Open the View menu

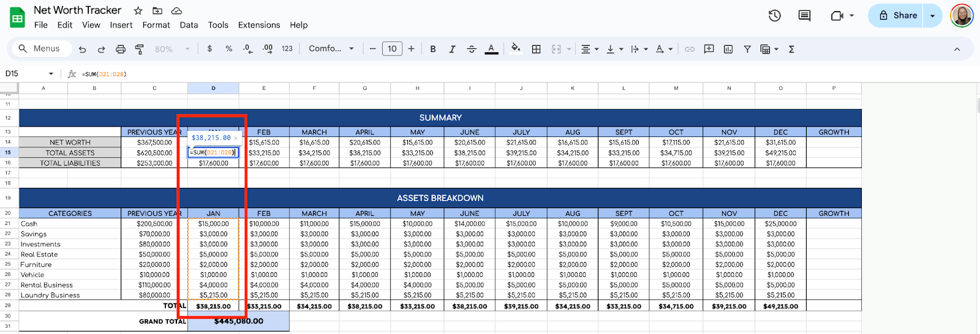[x=91, y=25]
